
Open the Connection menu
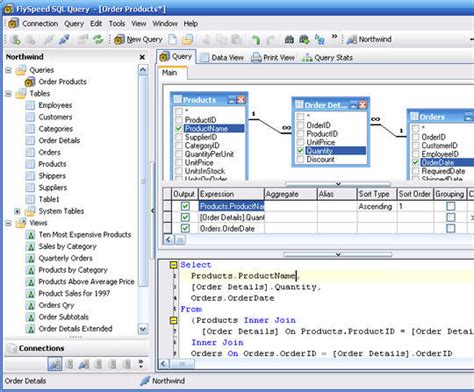coord(40,24)
